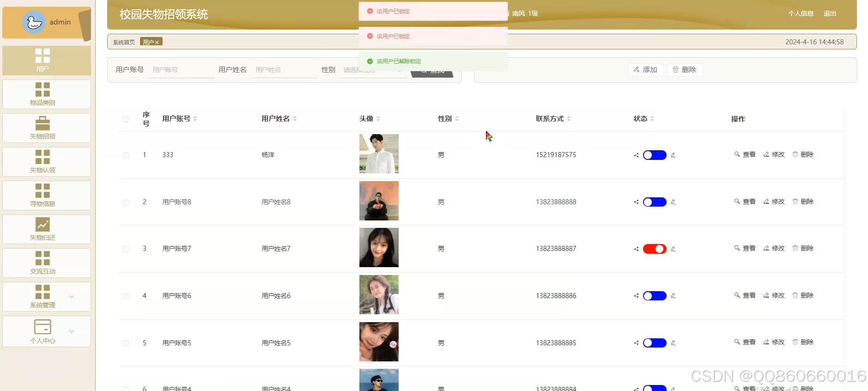The width and height of the screenshot is (868, 391).
Task: Close the 用户 tab with its x
Action: coord(157,43)
